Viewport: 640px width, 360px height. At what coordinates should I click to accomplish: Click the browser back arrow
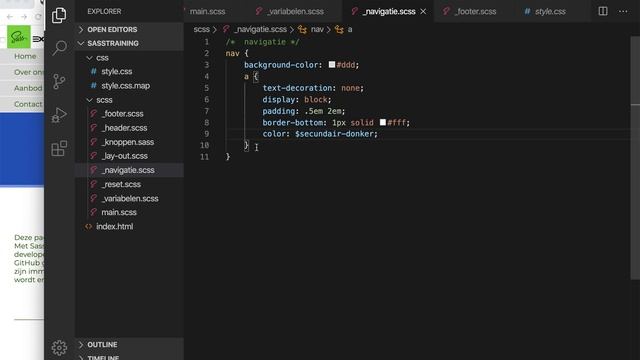coord(10,17)
